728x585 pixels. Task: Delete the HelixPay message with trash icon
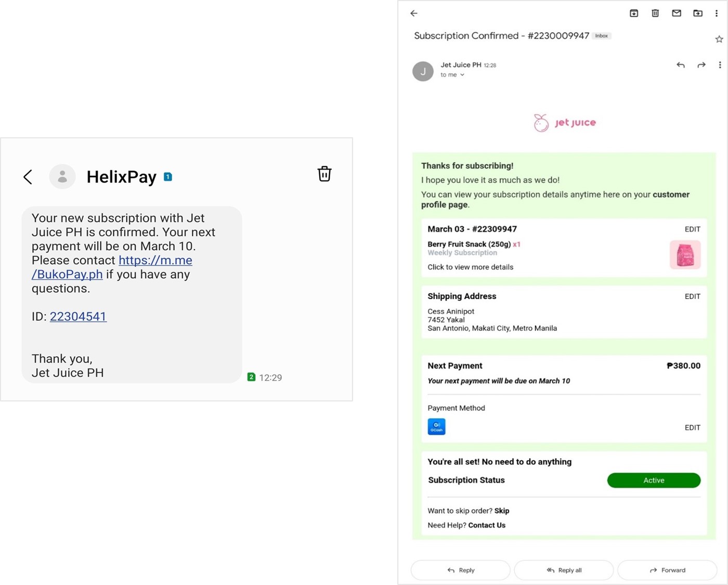[324, 174]
